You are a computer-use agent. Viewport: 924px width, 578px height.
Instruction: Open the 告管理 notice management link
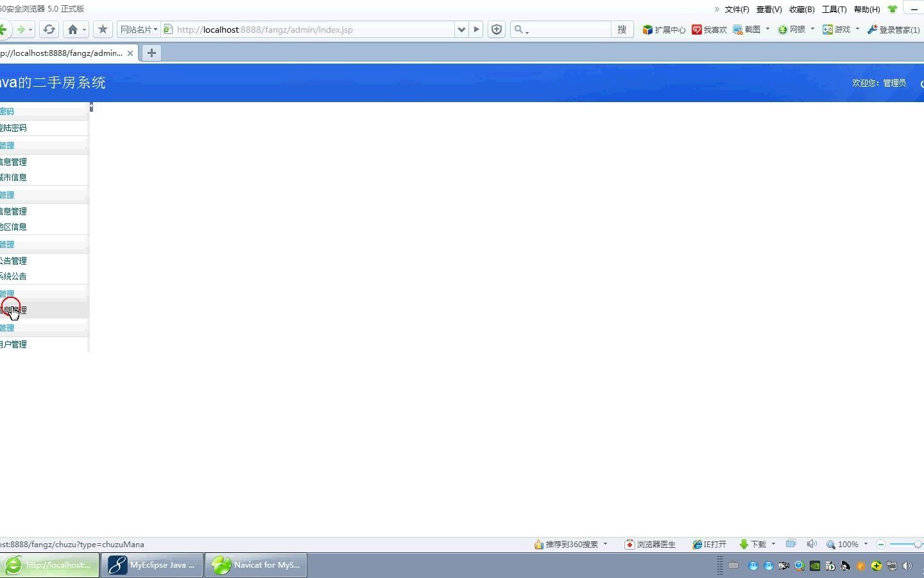pyautogui.click(x=13, y=261)
